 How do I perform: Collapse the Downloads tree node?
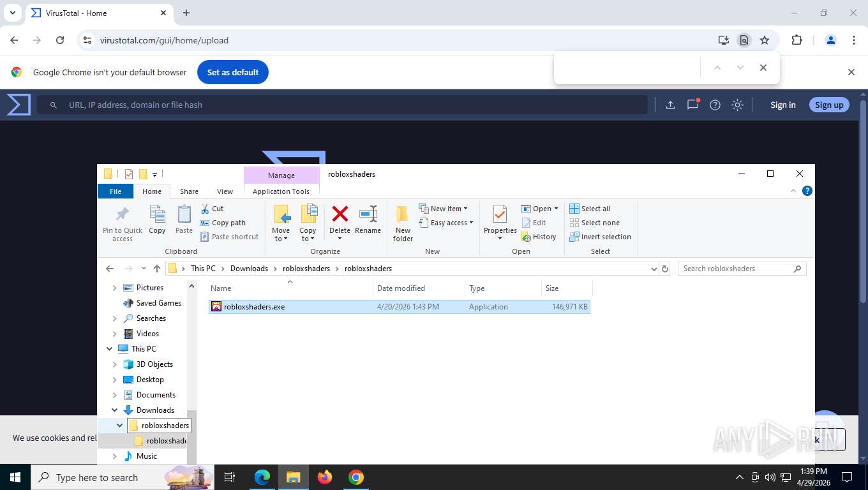(115, 410)
